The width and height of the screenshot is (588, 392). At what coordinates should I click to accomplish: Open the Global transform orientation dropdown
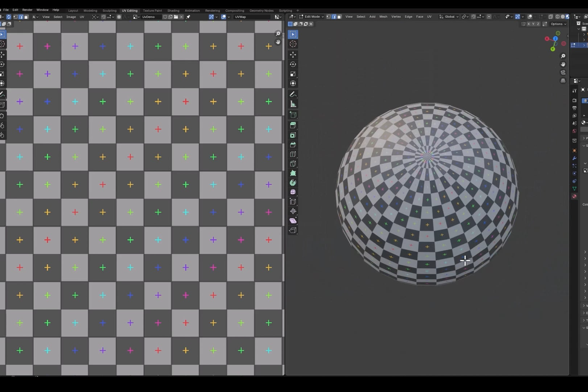point(449,17)
